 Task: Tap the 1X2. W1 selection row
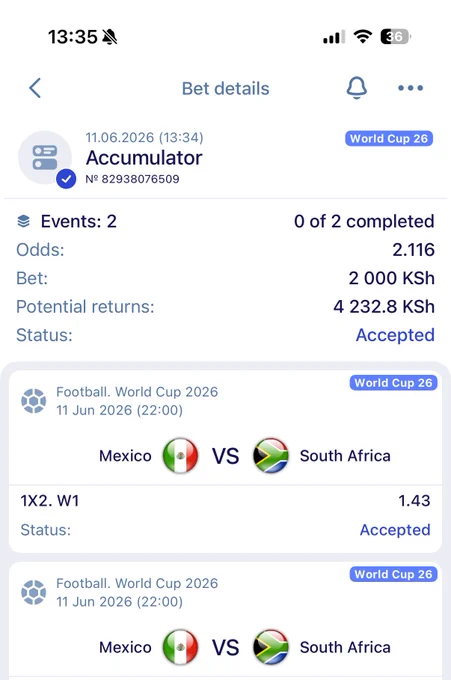[226, 501]
